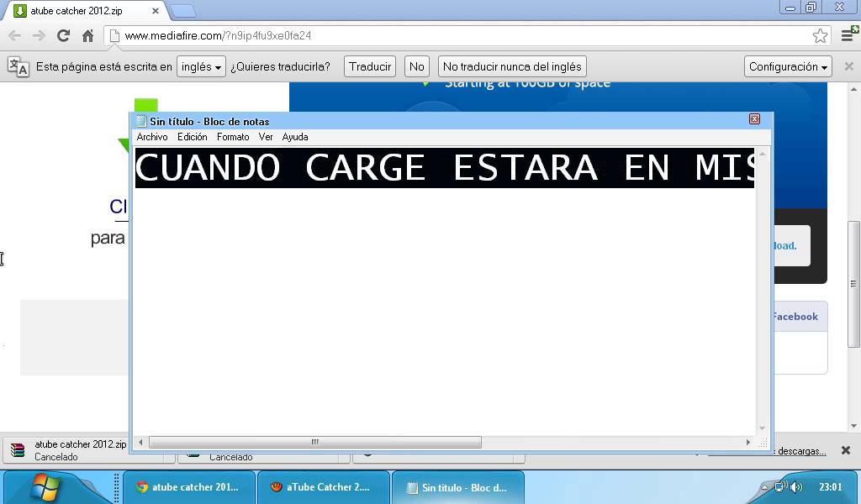The image size is (861, 504).
Task: Open a new Chrome tab
Action: [182, 10]
